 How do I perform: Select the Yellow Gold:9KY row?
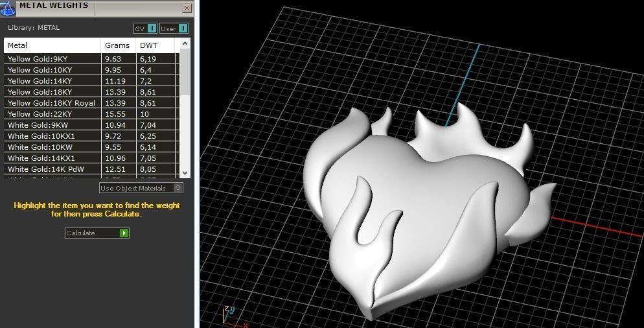coord(91,59)
